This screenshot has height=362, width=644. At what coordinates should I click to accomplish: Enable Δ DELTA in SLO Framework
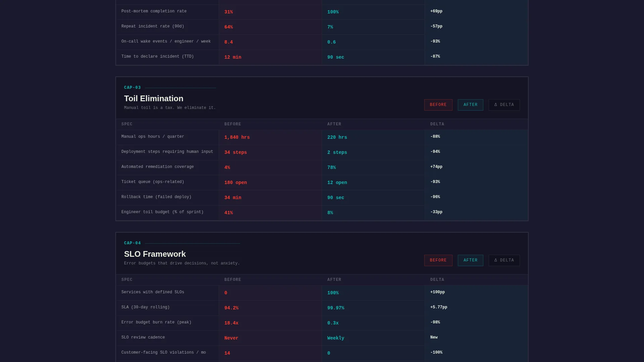pos(504,260)
